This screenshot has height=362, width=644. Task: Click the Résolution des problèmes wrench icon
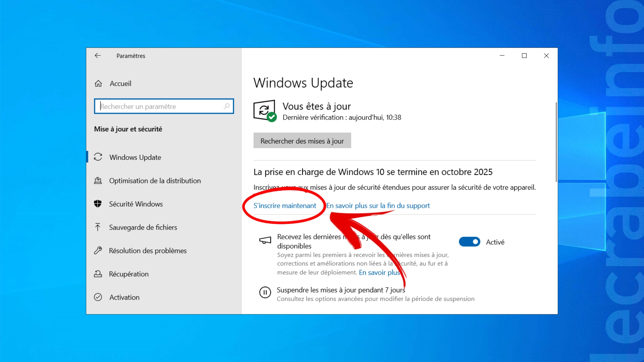point(98,250)
